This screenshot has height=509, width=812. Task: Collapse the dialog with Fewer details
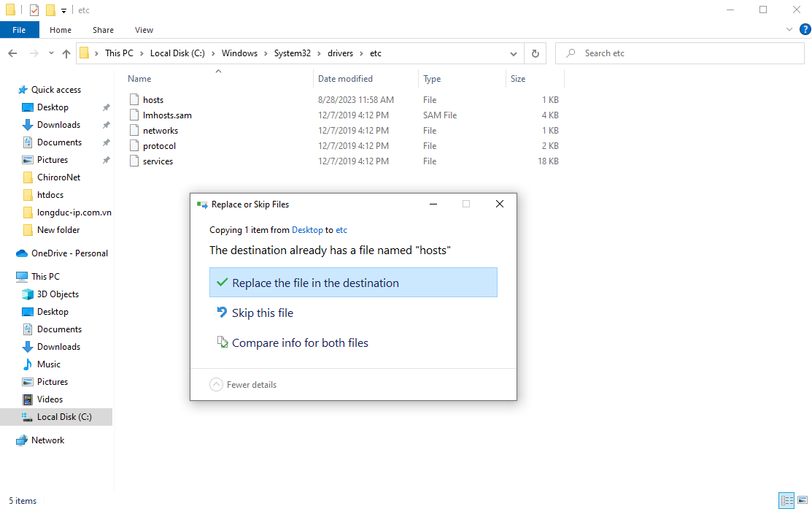coord(244,385)
